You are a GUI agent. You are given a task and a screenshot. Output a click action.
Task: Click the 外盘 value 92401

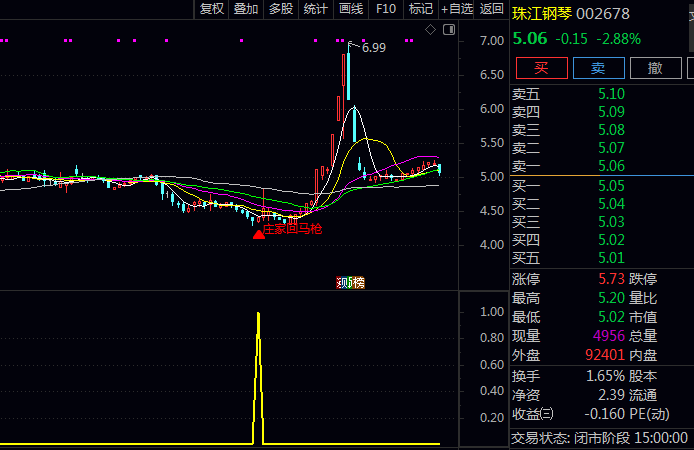point(605,355)
